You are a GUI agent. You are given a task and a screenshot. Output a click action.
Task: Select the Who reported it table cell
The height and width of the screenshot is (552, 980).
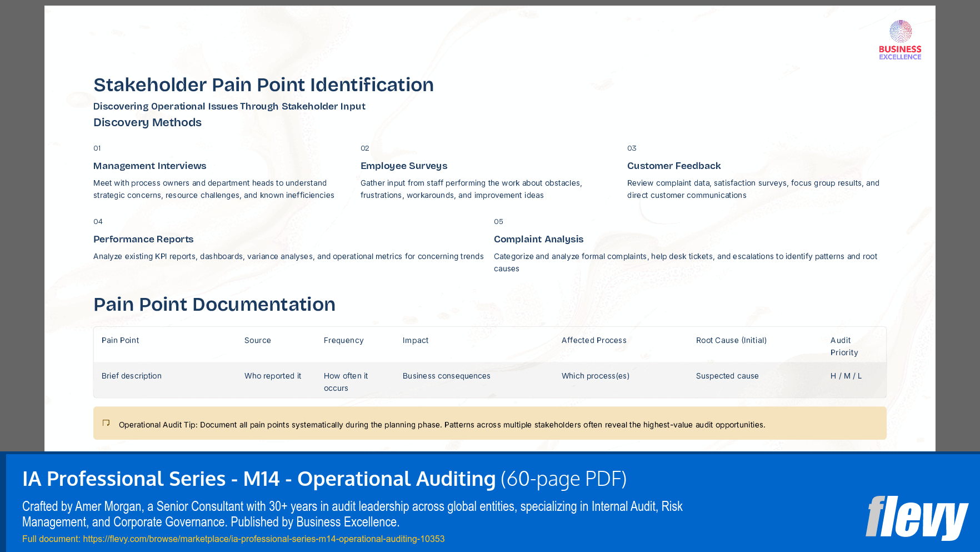[x=273, y=376]
